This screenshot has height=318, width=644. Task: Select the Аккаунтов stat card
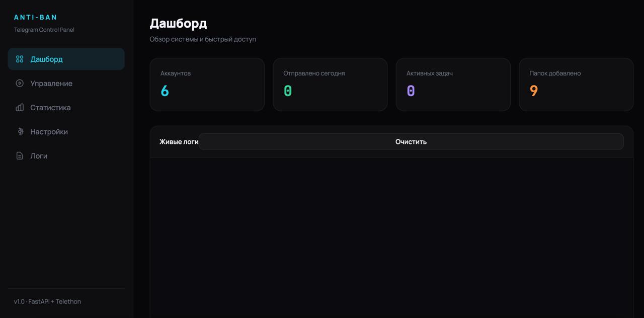point(207,85)
